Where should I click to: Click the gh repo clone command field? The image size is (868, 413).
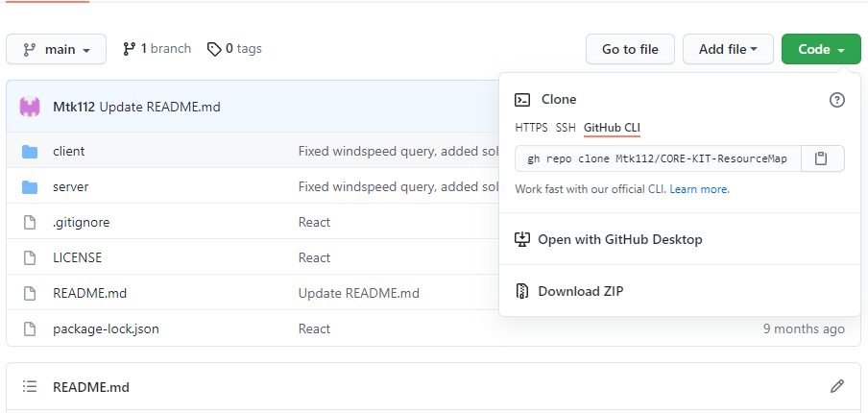click(x=658, y=158)
